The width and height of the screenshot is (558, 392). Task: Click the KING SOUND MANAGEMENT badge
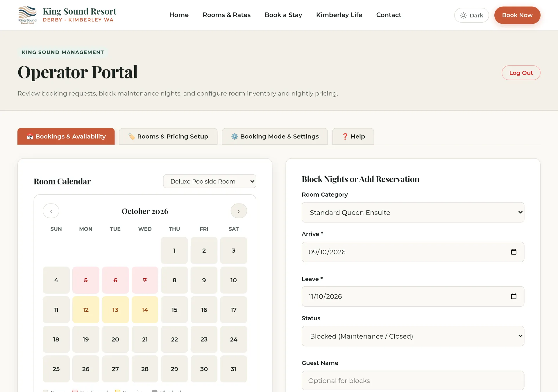[63, 52]
